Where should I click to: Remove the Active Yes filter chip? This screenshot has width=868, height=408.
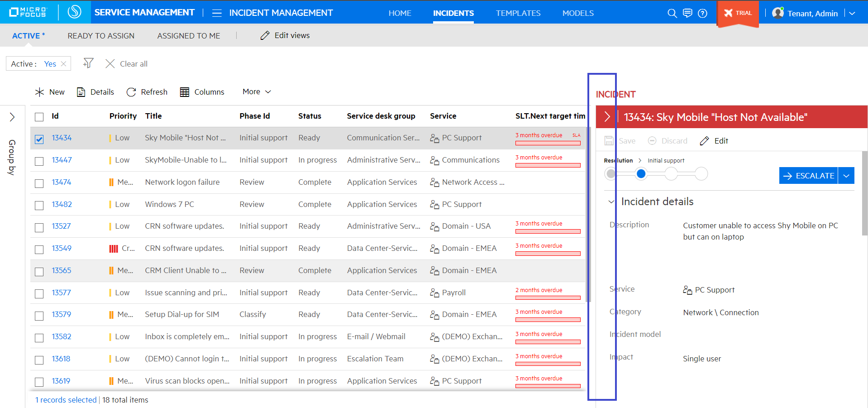63,63
